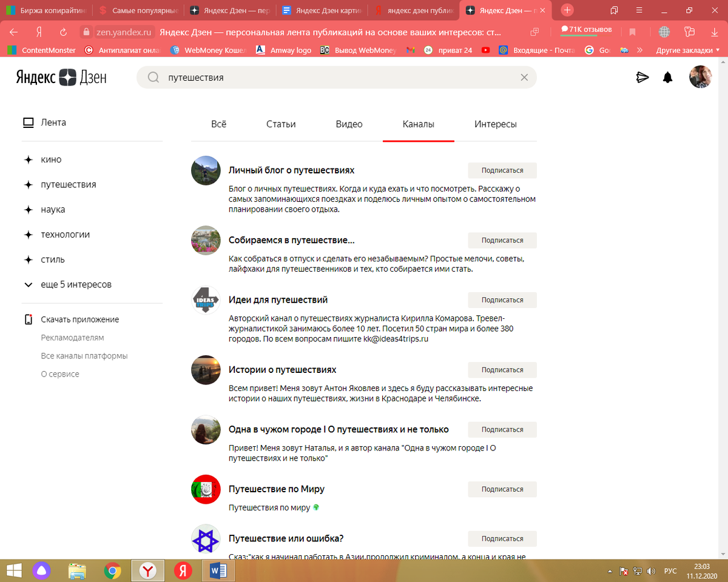728x582 pixels.
Task: Open Собираемся в путешествие avatar
Action: (206, 240)
